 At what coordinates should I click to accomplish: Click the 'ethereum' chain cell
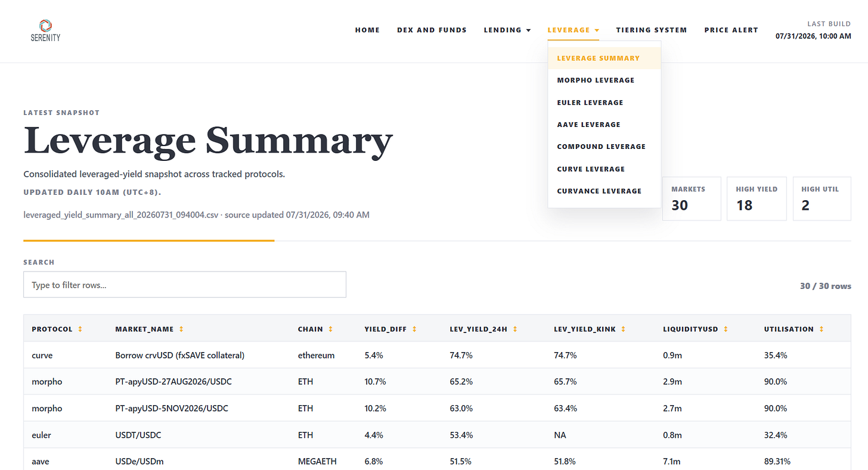point(317,355)
